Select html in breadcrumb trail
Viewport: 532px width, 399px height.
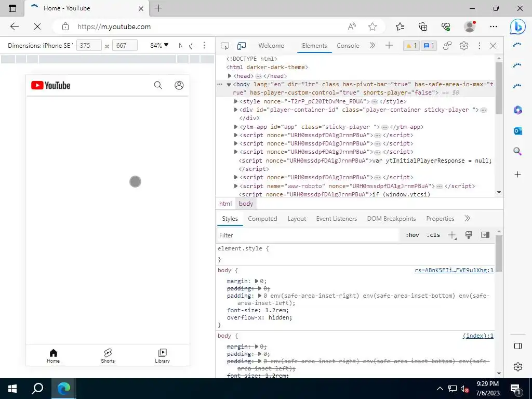(x=225, y=204)
